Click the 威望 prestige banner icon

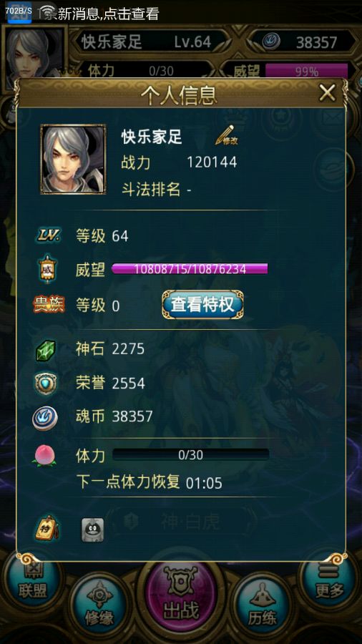(47, 268)
